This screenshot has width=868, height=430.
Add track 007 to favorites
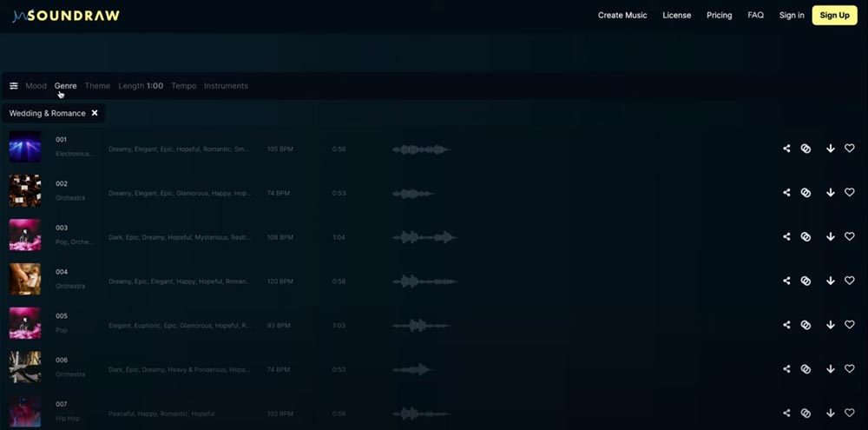[x=850, y=413]
